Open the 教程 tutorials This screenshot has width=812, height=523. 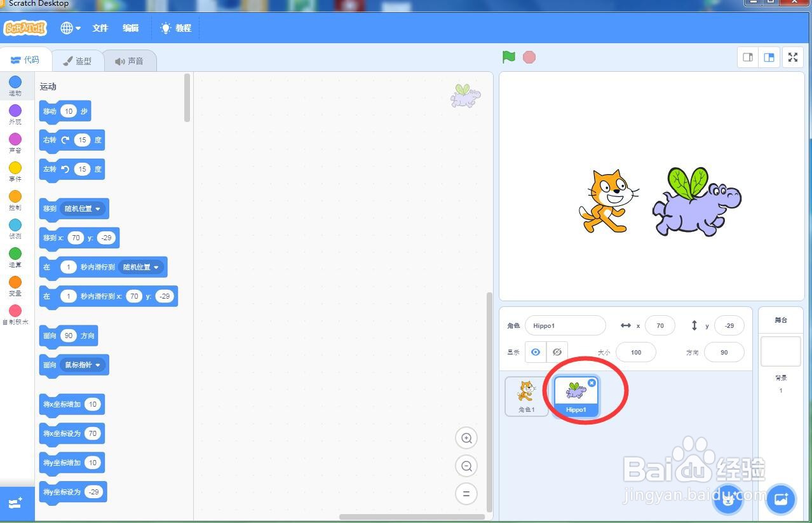(x=176, y=28)
